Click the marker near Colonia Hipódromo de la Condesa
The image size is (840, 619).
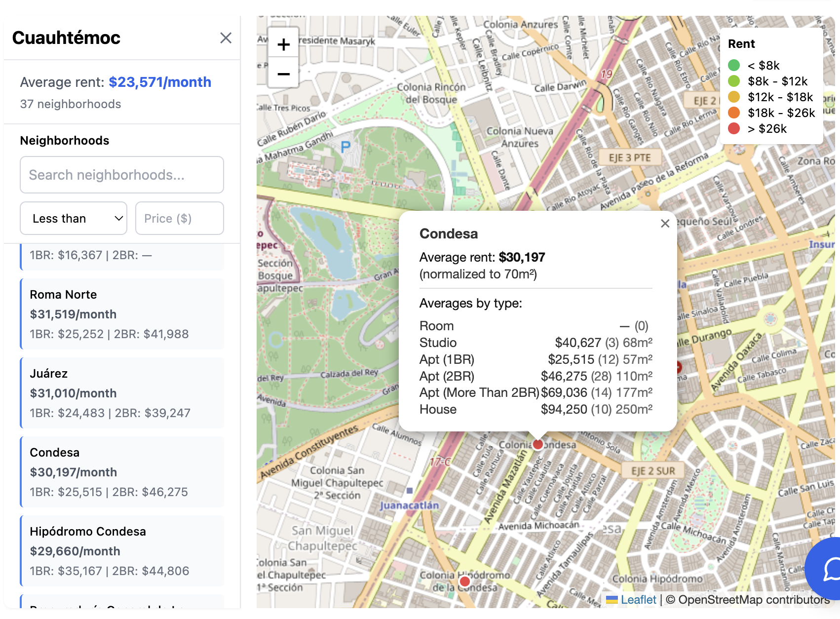[x=464, y=581]
